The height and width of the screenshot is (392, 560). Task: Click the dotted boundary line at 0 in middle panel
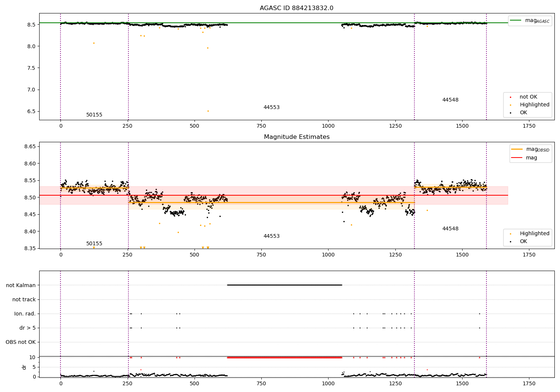pyautogui.click(x=60, y=195)
